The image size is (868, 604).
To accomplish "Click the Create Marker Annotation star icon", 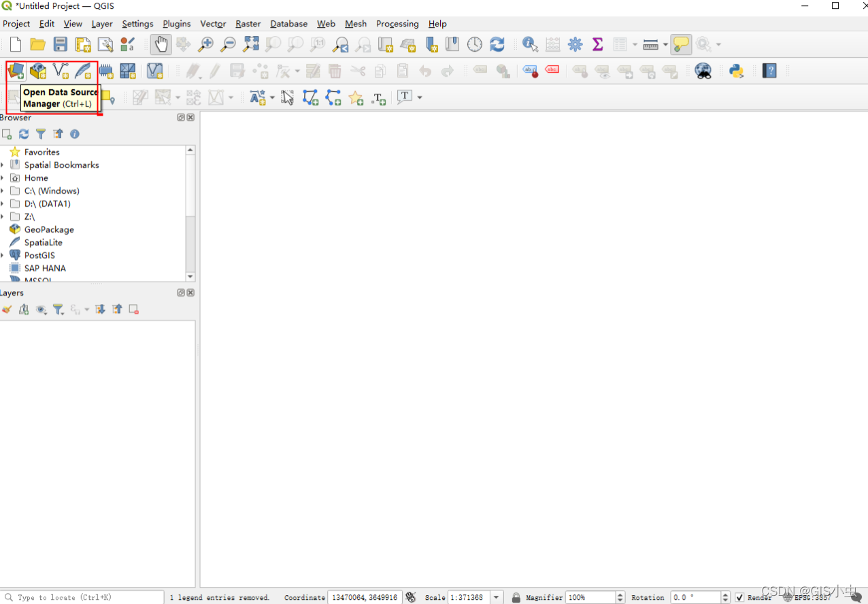I will coord(356,98).
